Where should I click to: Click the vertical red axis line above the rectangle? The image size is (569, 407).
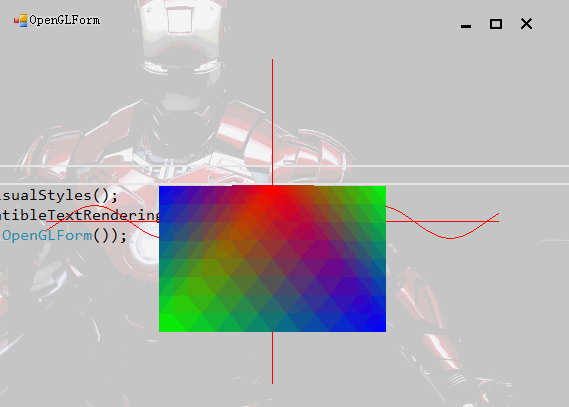click(273, 122)
